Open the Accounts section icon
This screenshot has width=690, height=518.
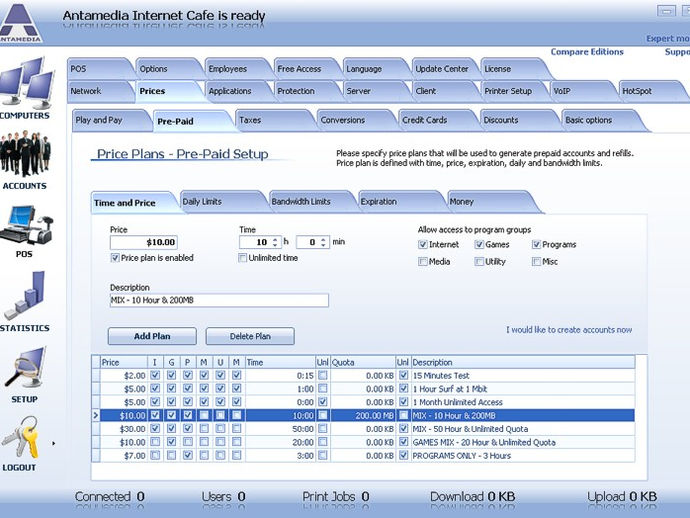(25, 154)
